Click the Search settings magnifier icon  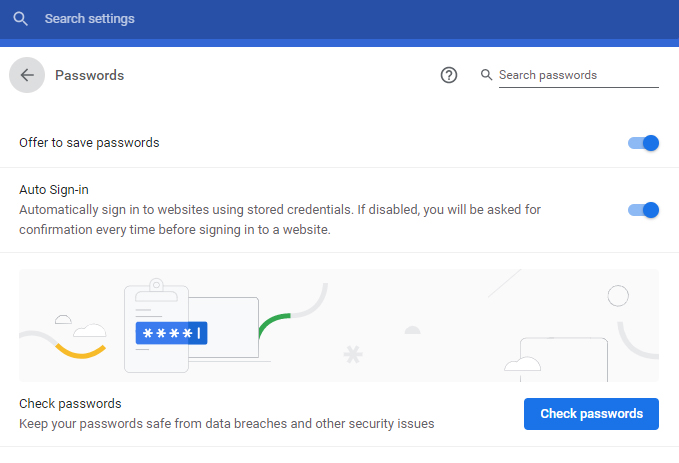tap(20, 19)
